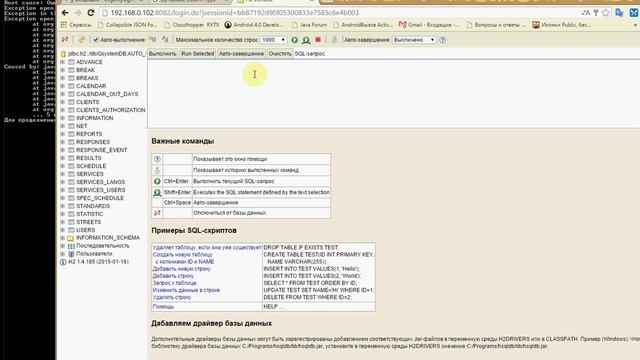Viewport: 640px width, 360px height.
Task: Click the Run Selected button
Action: pos(198,53)
